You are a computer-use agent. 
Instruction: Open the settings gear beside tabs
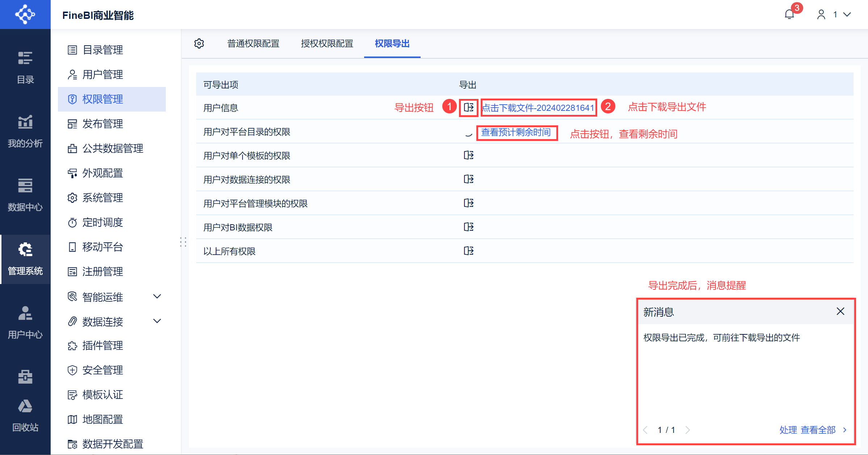tap(199, 43)
